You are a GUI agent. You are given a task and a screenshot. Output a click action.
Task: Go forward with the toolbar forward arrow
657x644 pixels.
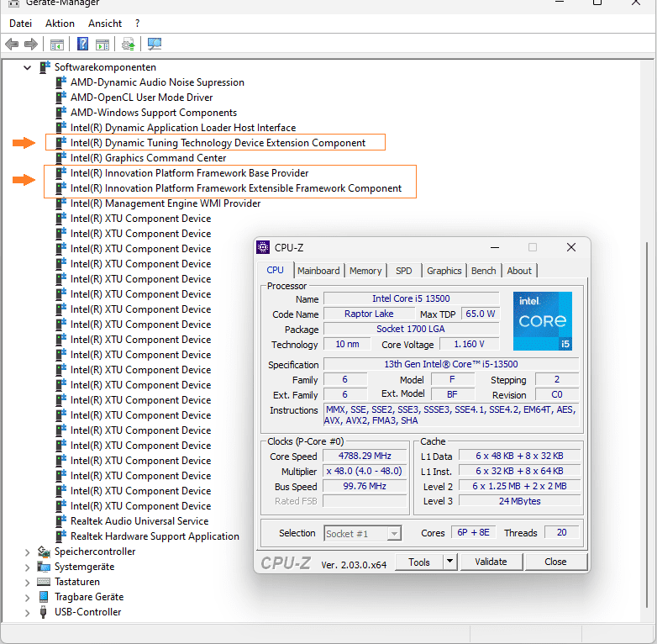[31, 44]
